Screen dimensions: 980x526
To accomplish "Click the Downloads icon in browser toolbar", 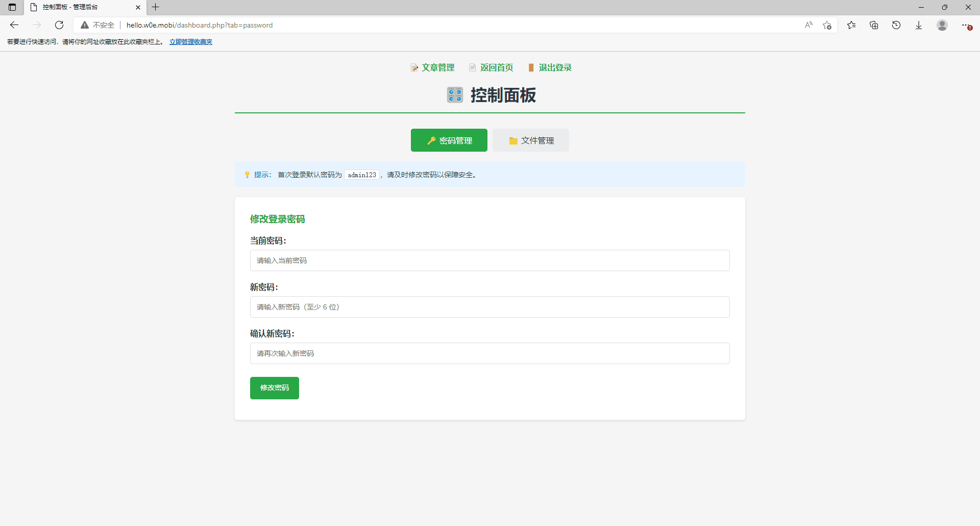I will (919, 25).
